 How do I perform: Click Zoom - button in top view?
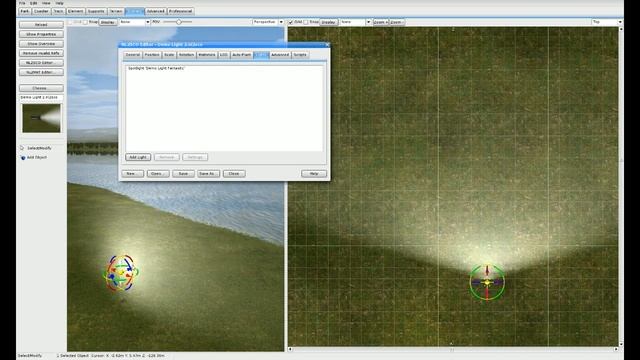click(396, 22)
